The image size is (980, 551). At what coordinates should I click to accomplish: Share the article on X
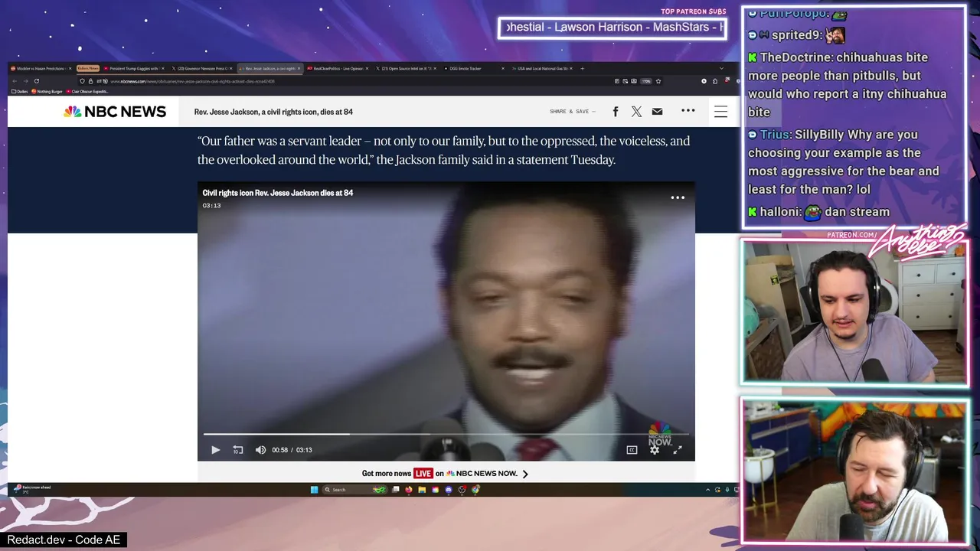(x=636, y=112)
